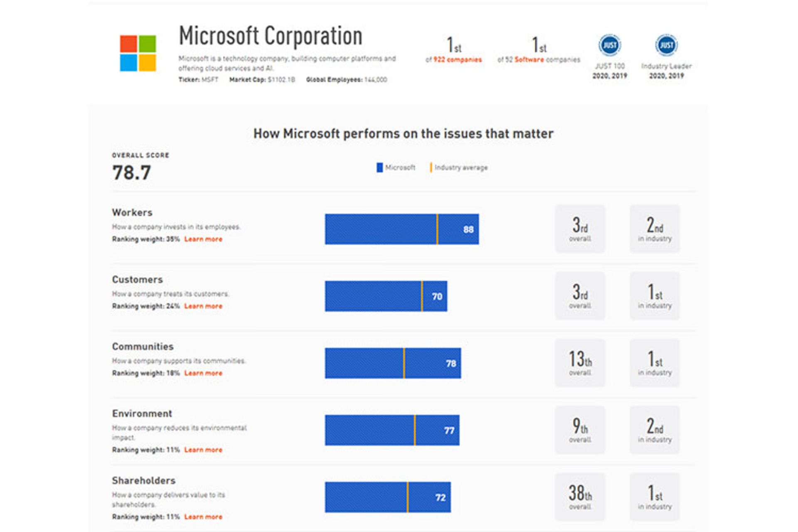This screenshot has width=798, height=532.
Task: Select the Workers 3rd overall rank tile
Action: [x=580, y=229]
